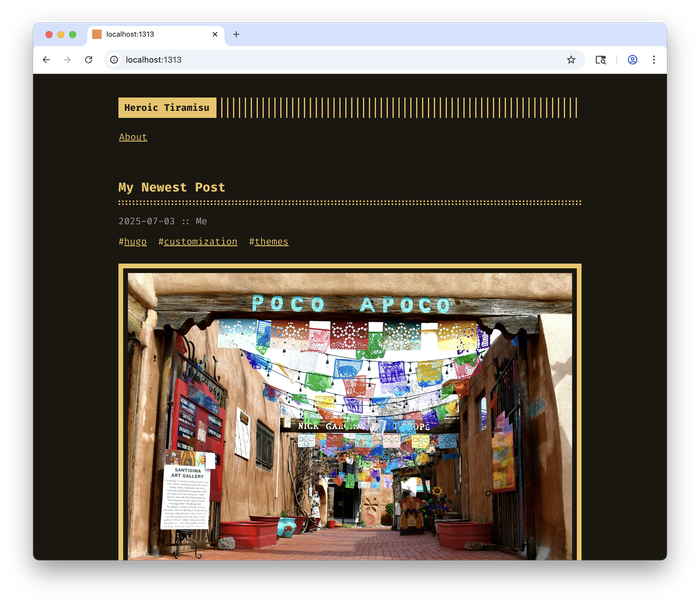Screen dimensions: 700x604
Task: Go back to the previous page
Action: 46,60
